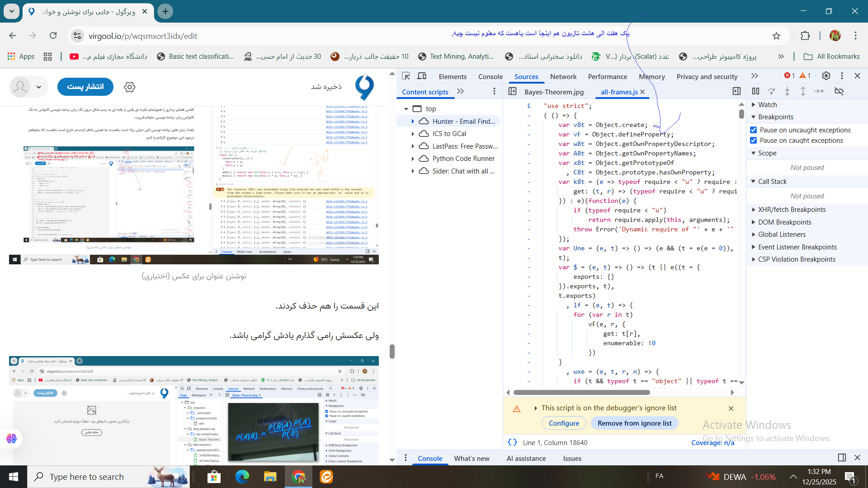Image resolution: width=868 pixels, height=488 pixels.
Task: Uncheck Pause on caught exceptions
Action: click(x=753, y=141)
